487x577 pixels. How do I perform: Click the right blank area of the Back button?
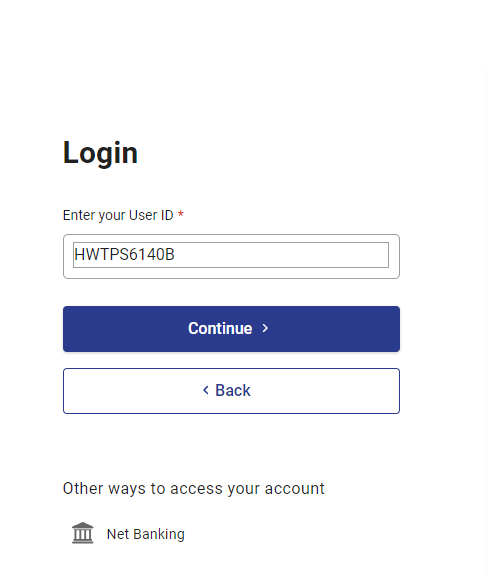point(324,391)
